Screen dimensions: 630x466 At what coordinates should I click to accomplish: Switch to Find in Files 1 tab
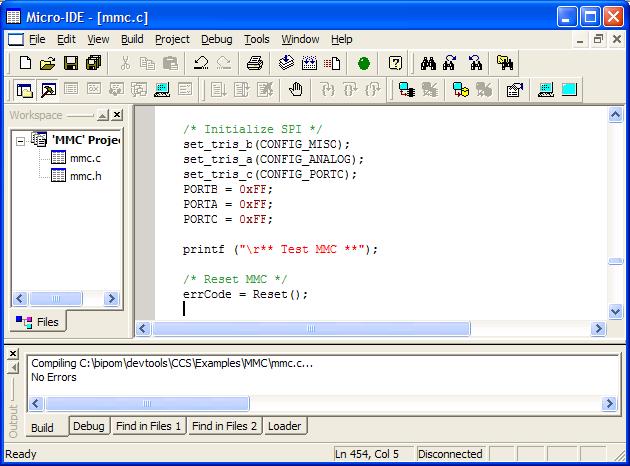pos(148,426)
